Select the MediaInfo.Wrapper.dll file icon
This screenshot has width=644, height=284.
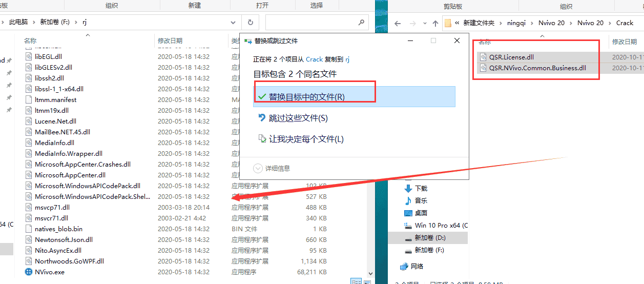(x=29, y=153)
